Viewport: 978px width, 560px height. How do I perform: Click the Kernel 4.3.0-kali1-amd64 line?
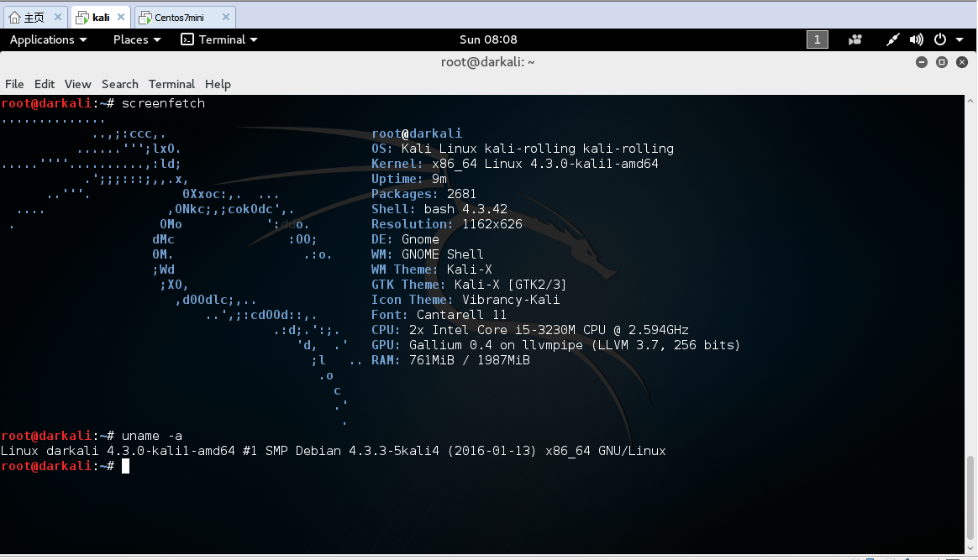coord(514,164)
